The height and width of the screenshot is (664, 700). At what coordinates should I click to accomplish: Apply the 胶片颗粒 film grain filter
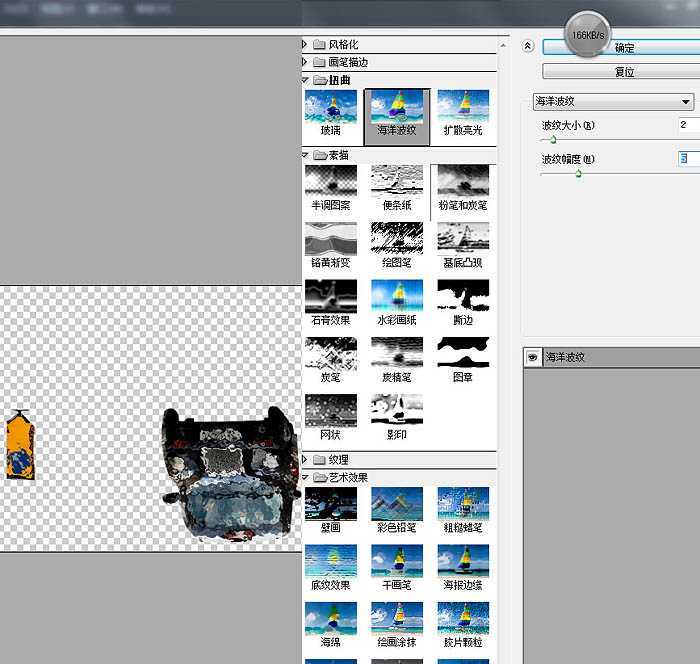click(463, 619)
